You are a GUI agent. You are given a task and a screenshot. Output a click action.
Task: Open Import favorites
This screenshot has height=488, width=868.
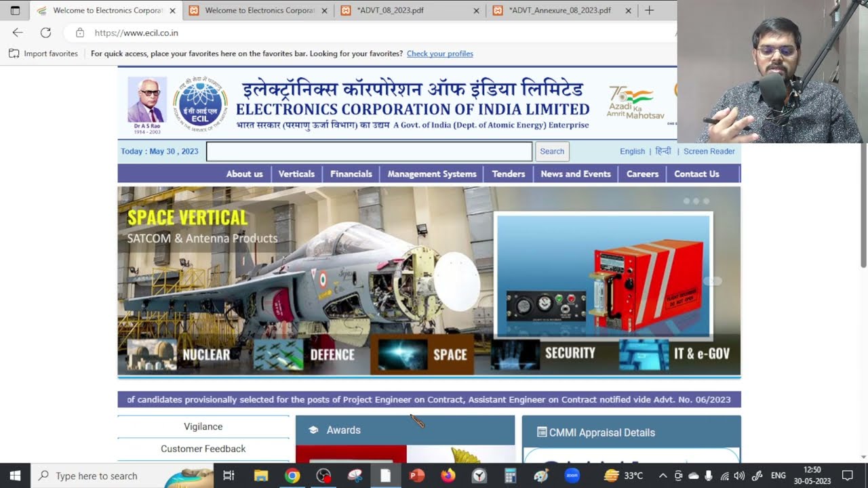tap(43, 54)
